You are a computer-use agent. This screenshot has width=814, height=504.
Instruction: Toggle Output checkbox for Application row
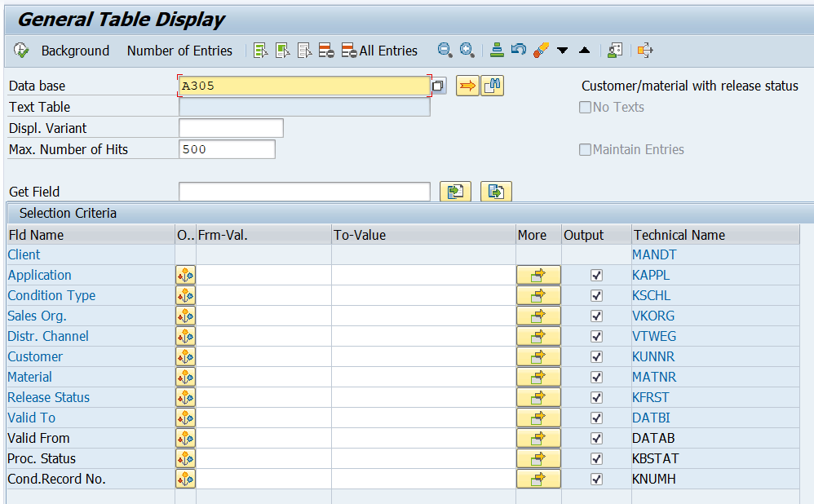pos(596,275)
